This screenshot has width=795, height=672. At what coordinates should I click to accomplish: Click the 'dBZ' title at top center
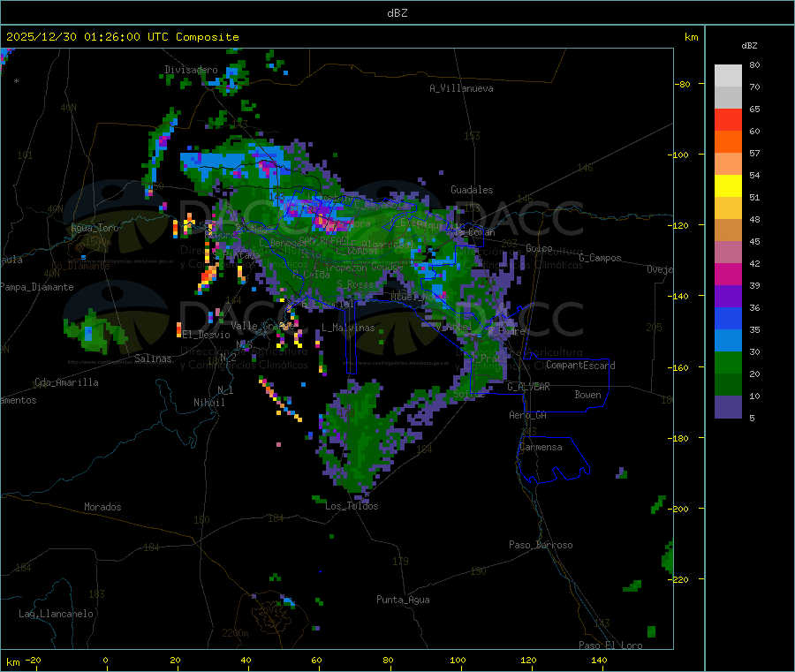click(x=397, y=13)
